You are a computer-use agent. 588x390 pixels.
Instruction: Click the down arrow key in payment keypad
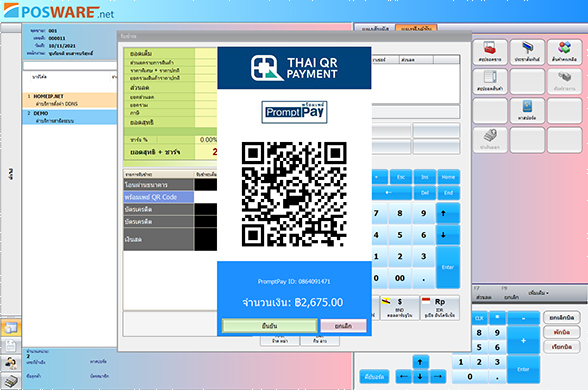pos(448,235)
